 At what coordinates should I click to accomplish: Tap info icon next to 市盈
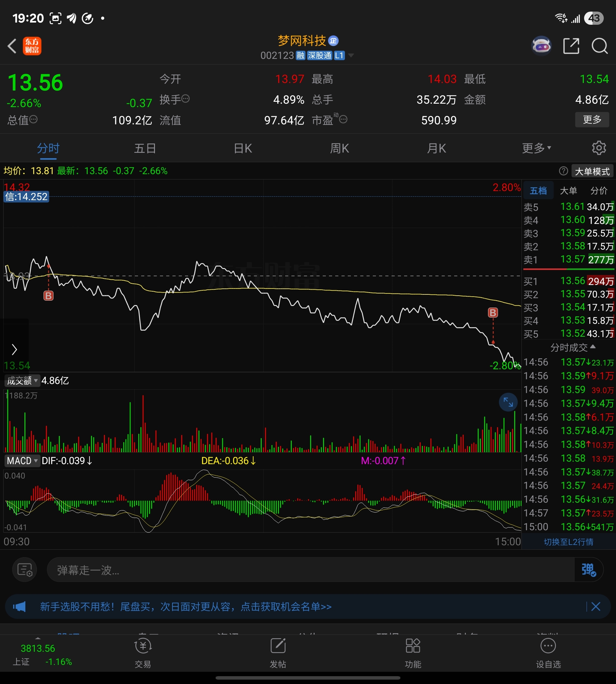tap(343, 119)
